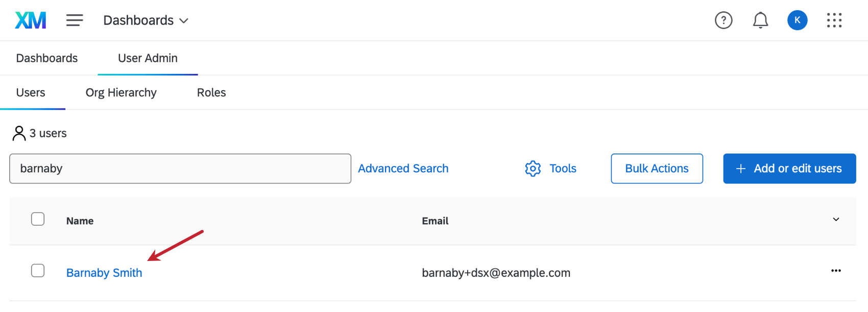Viewport: 868px width, 312px height.
Task: Check the select-all users checkbox
Action: (38, 219)
